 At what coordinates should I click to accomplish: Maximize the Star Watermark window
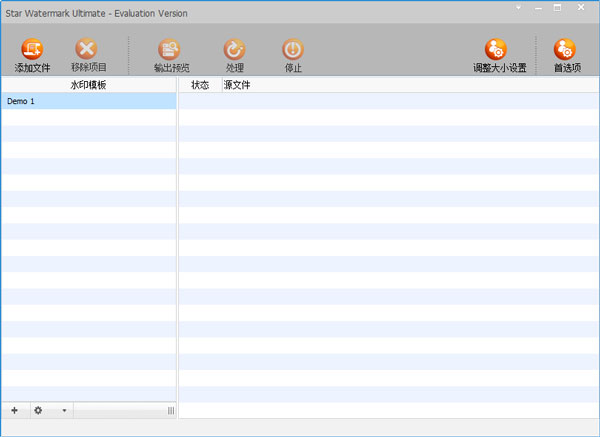point(558,7)
